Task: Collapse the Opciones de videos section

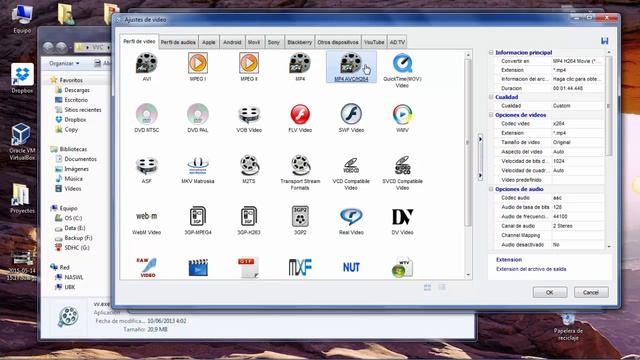Action: [x=491, y=115]
